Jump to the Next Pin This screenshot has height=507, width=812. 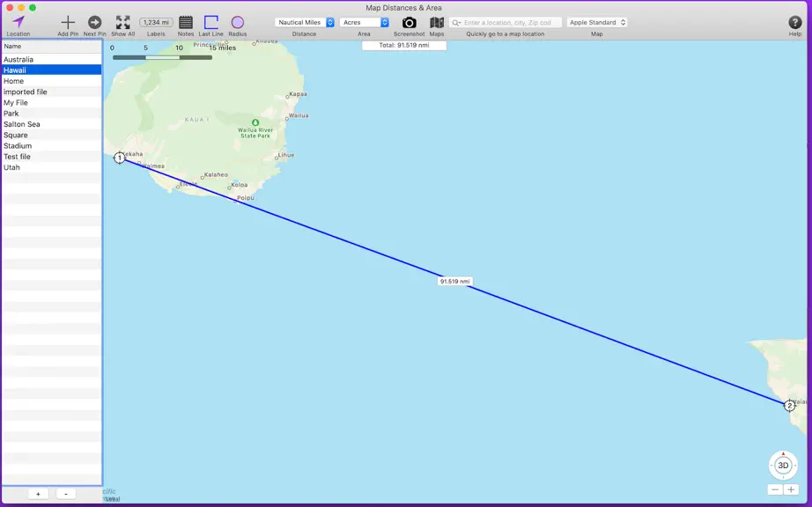(x=94, y=22)
